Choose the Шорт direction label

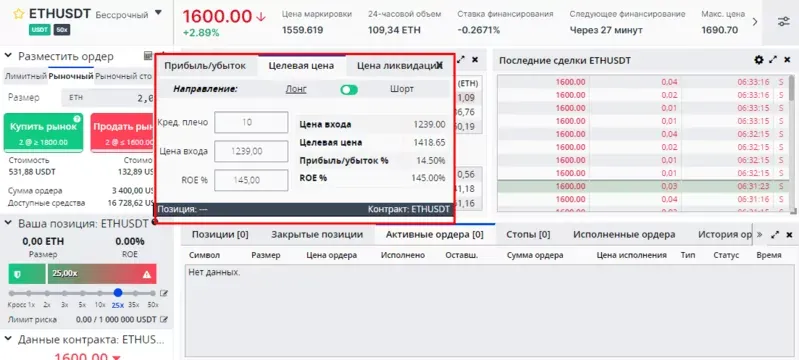[402, 89]
